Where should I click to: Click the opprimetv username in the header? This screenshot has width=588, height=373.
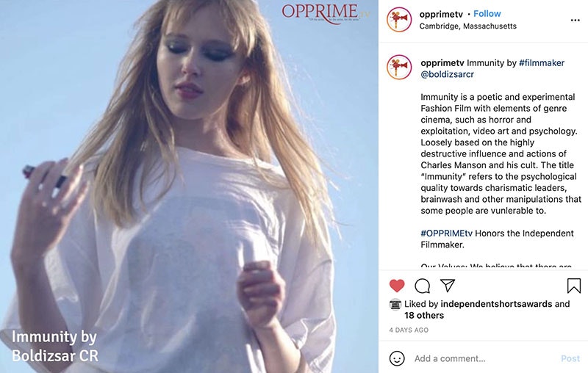[441, 14]
